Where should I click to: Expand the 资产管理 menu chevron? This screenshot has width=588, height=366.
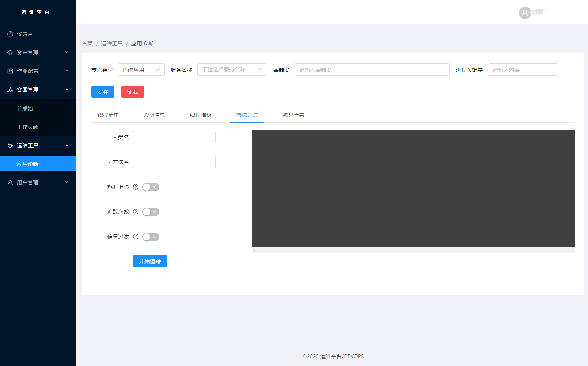point(67,52)
